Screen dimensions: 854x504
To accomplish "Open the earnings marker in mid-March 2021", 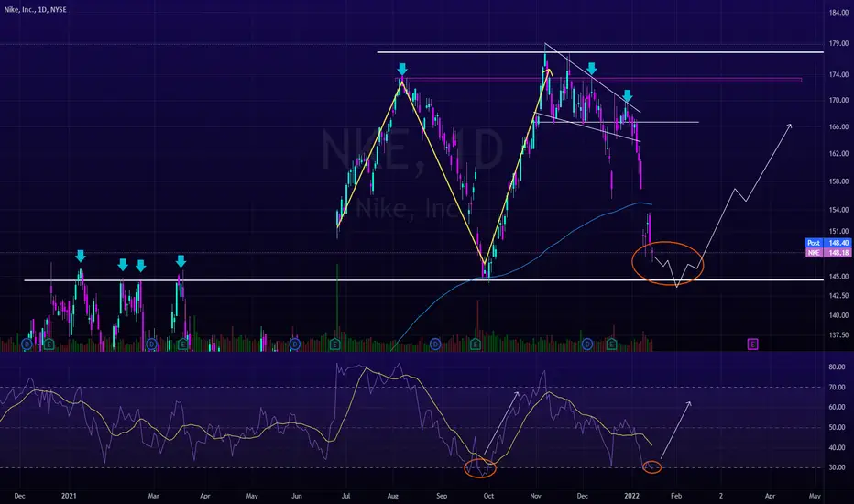I will [183, 345].
